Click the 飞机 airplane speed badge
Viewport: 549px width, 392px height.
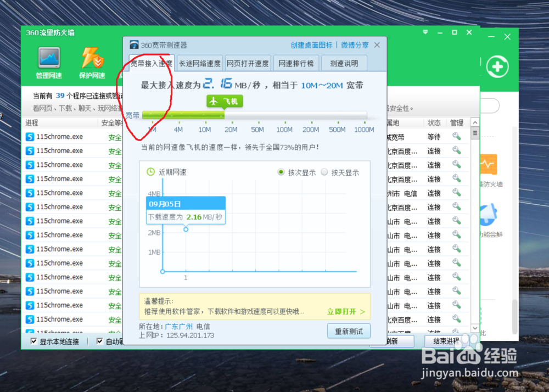coord(225,102)
